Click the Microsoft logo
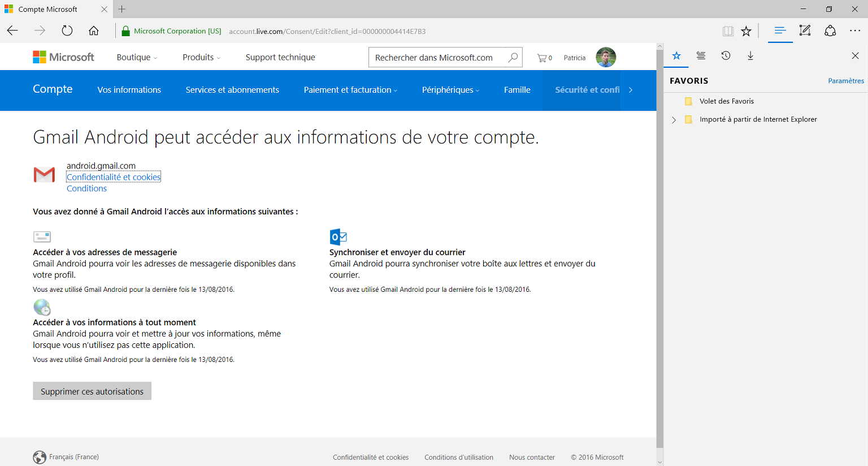Image resolution: width=868 pixels, height=466 pixels. [x=63, y=57]
